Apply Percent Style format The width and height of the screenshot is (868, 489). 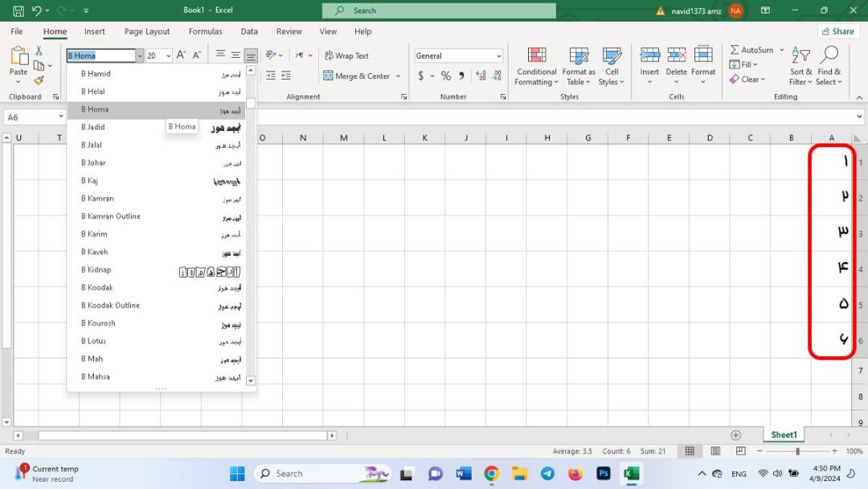(x=445, y=76)
